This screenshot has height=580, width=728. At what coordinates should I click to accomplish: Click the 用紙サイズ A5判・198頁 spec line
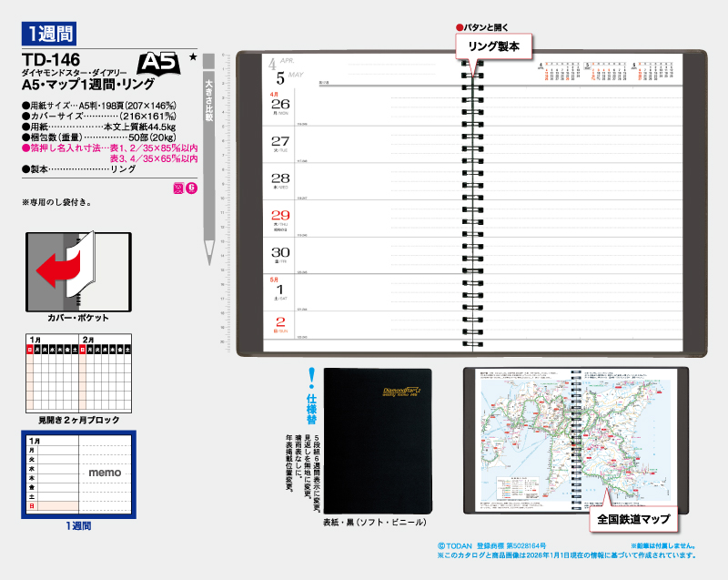click(x=99, y=106)
